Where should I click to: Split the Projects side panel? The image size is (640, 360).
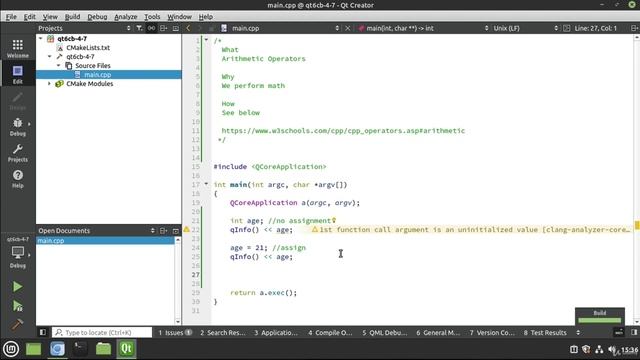pos(164,28)
